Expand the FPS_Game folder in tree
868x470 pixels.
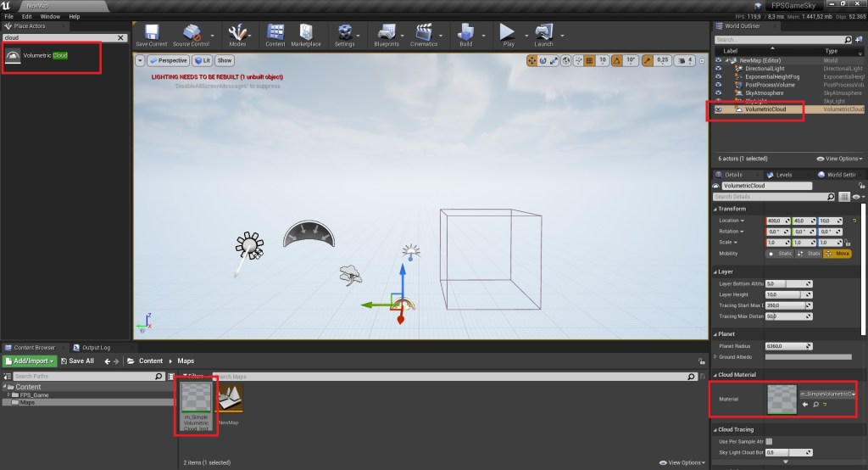8,394
